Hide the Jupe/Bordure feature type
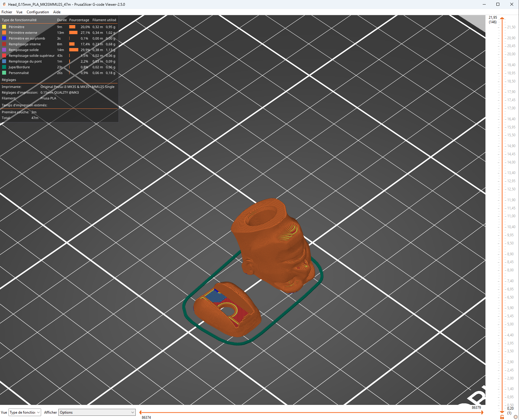Screen dimensions: 519x420 click(19, 67)
